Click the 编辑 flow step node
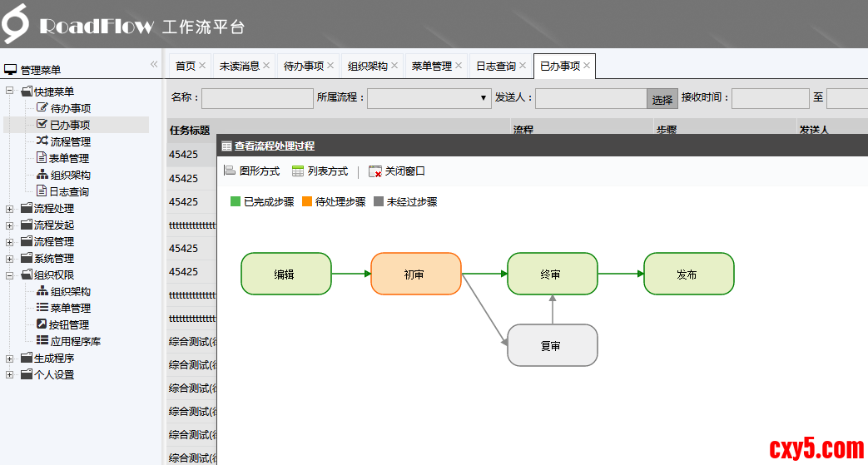The height and width of the screenshot is (465, 868). [286, 274]
